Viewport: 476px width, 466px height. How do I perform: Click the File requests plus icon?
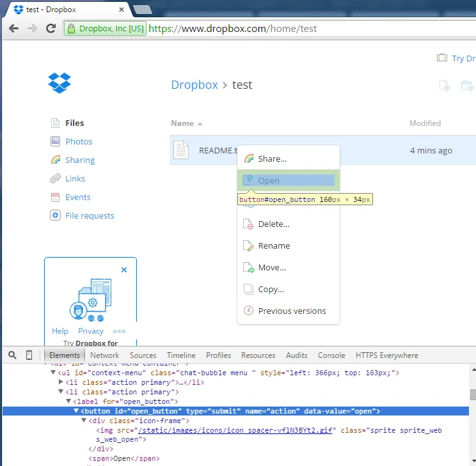[55, 215]
